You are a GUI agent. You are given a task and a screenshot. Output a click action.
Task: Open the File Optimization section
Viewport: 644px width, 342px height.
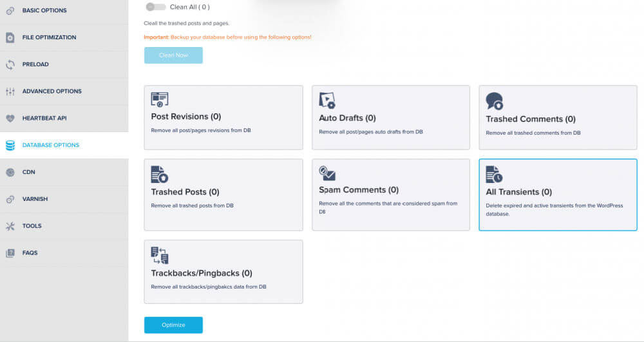[64, 37]
